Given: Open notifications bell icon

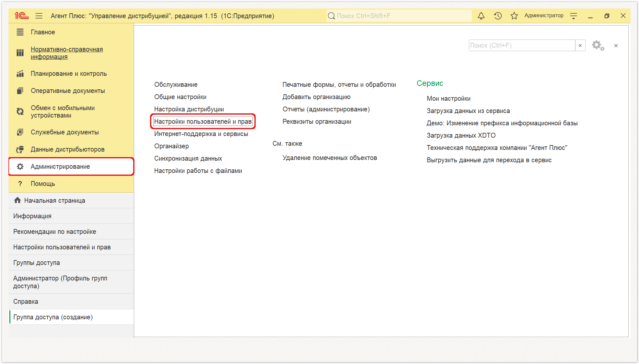Looking at the screenshot, I should pos(481,16).
